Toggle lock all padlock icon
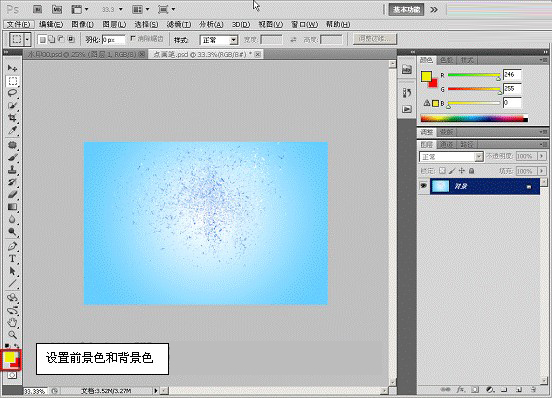The image size is (552, 398). pyautogui.click(x=471, y=171)
